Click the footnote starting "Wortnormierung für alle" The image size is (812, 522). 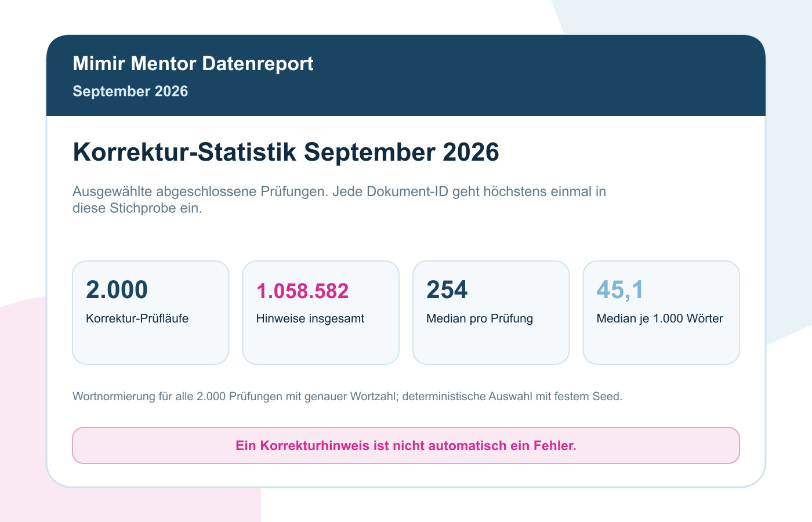(x=347, y=397)
